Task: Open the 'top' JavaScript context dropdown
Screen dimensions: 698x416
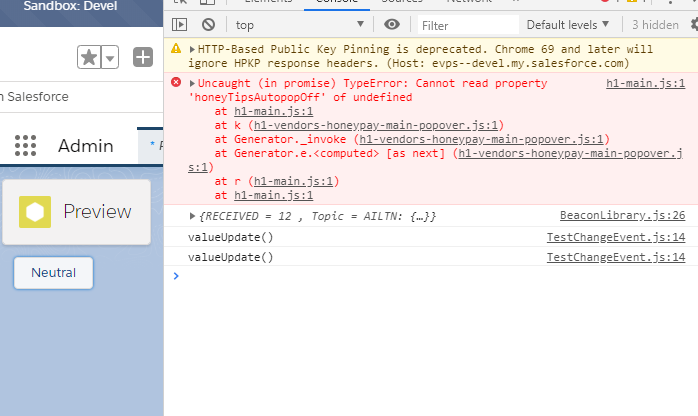Action: [298, 24]
